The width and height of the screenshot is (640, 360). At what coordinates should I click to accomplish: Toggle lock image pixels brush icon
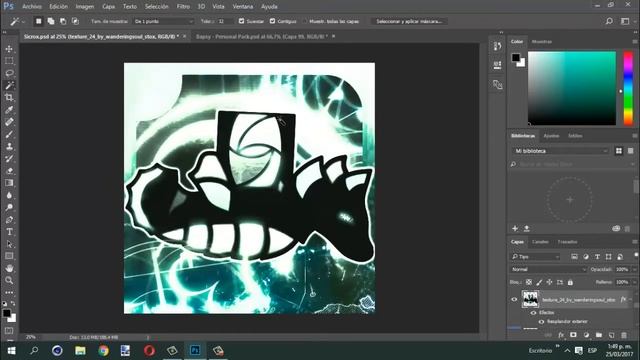[539, 282]
